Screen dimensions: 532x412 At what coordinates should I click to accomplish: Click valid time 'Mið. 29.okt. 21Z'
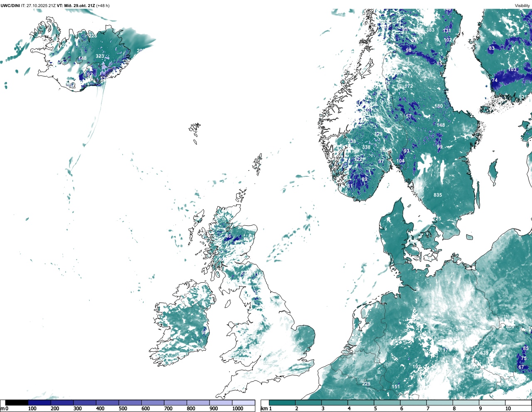[79, 5]
